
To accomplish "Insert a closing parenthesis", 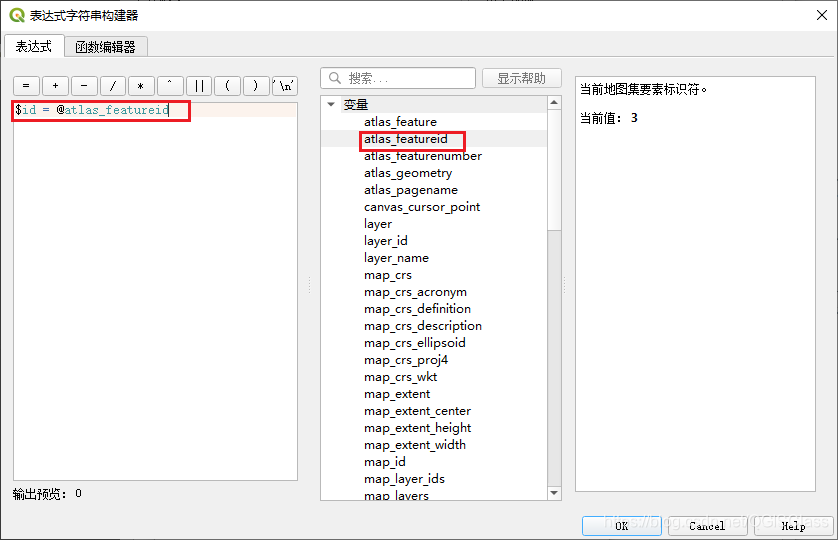I will tap(256, 86).
